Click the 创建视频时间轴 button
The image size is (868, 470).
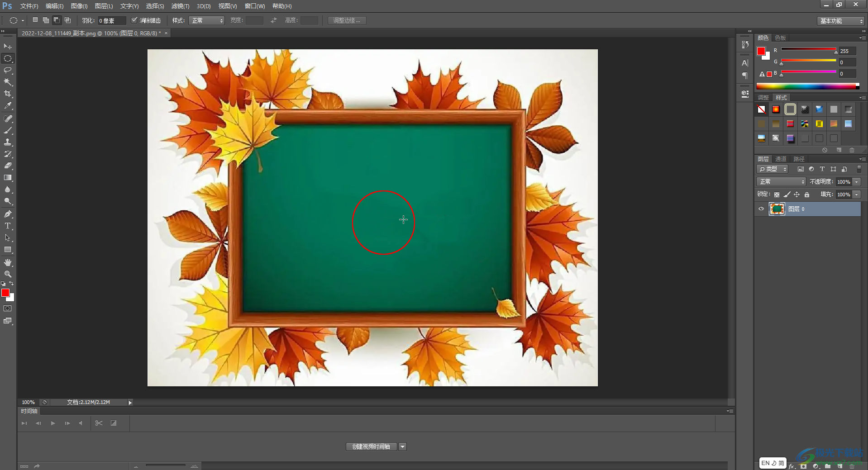371,446
